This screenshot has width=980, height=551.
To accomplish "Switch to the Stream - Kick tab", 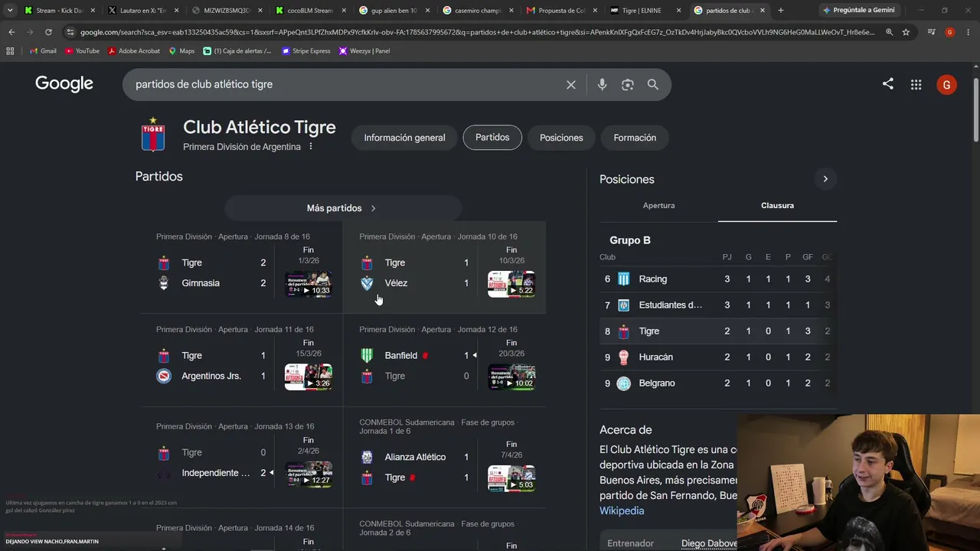I will [x=60, y=11].
